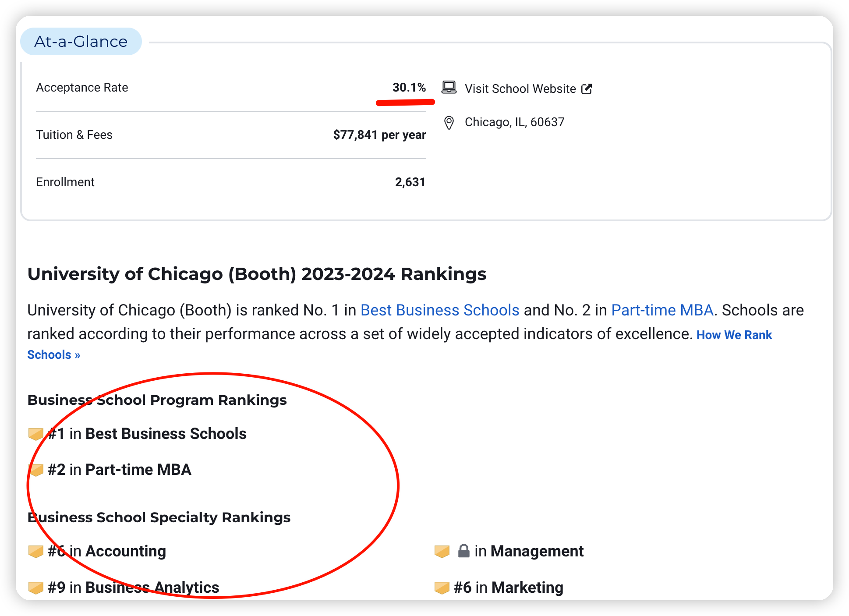Click the University of Chicago (Booth) 2023-2024 Rankings heading
849x616 pixels.
click(x=257, y=274)
